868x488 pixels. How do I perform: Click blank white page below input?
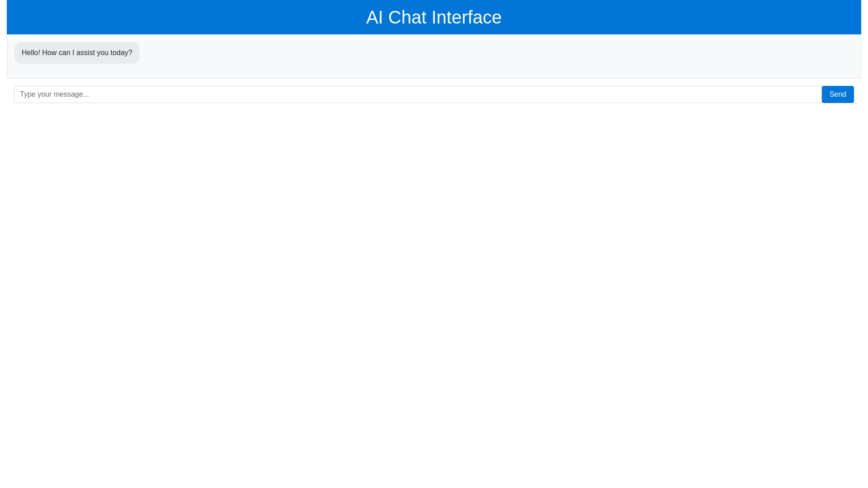[434, 294]
